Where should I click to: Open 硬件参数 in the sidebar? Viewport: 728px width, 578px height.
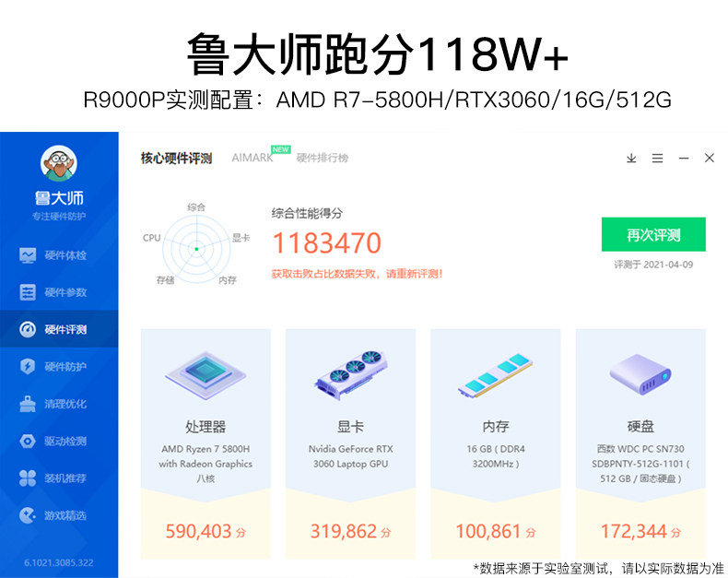tap(59, 292)
